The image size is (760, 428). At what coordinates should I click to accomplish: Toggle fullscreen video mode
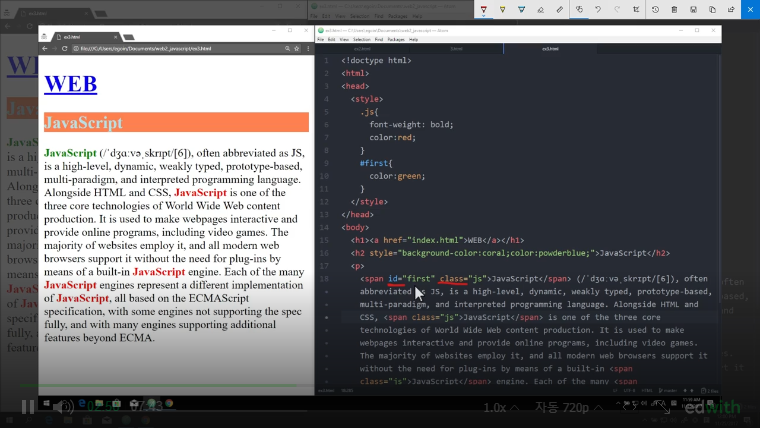tap(663, 407)
